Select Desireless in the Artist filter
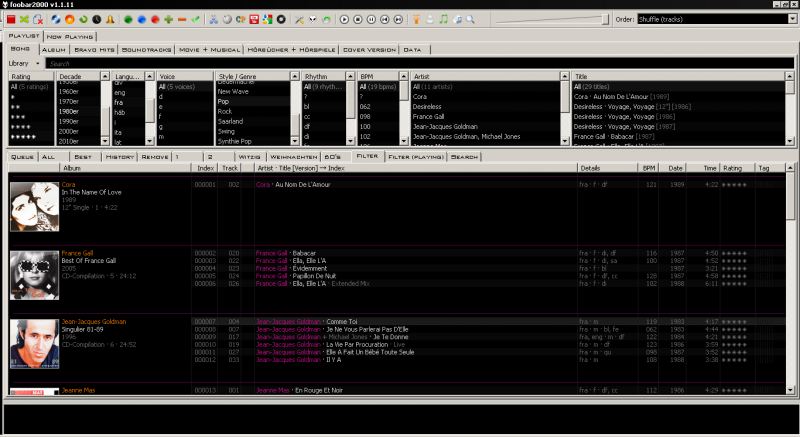 pyautogui.click(x=485, y=107)
